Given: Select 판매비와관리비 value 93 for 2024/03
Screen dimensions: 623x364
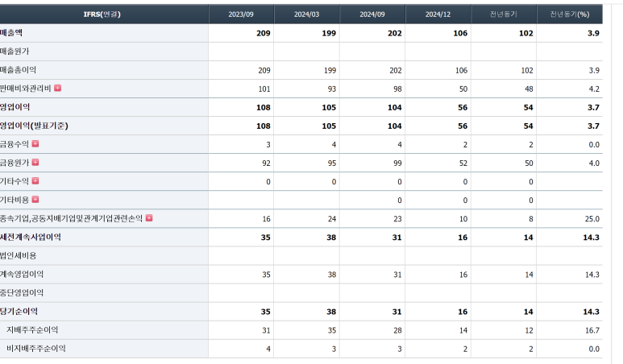Looking at the screenshot, I should (332, 89).
